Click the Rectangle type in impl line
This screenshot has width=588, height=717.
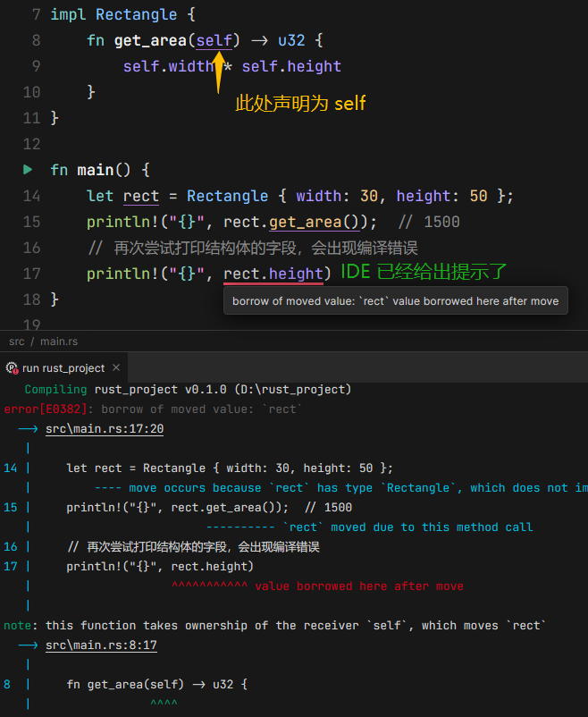point(136,14)
